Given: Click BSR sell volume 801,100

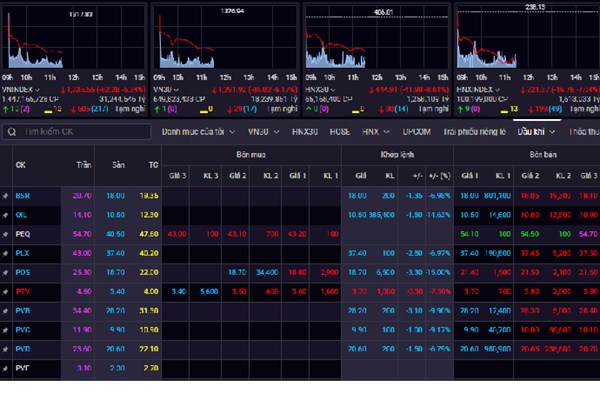Looking at the screenshot, I should point(497,196).
